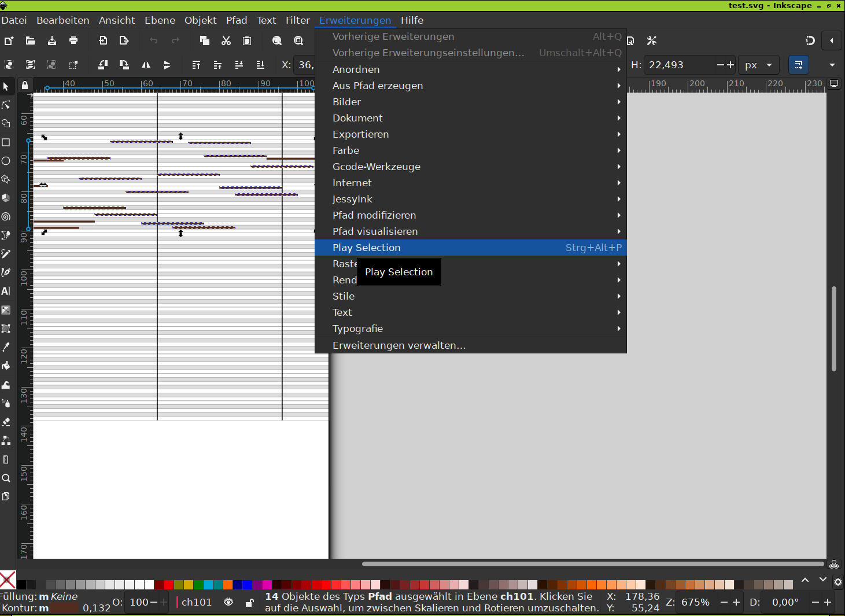Activate the Spiral tool
The height and width of the screenshot is (616, 845).
click(x=6, y=217)
